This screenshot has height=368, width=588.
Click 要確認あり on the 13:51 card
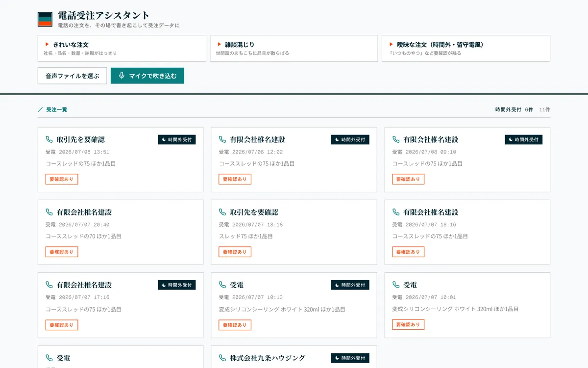pyautogui.click(x=62, y=179)
